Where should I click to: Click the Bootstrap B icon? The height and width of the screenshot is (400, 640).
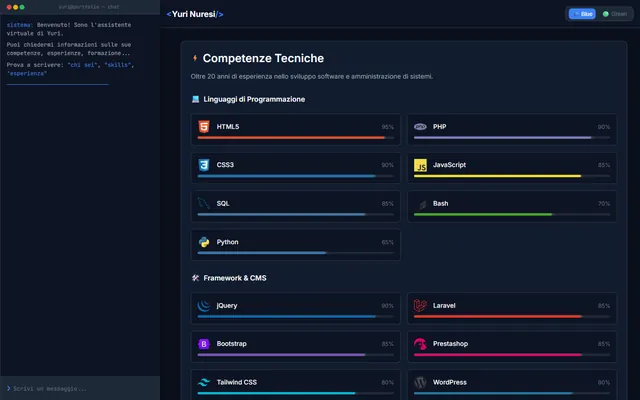(204, 344)
